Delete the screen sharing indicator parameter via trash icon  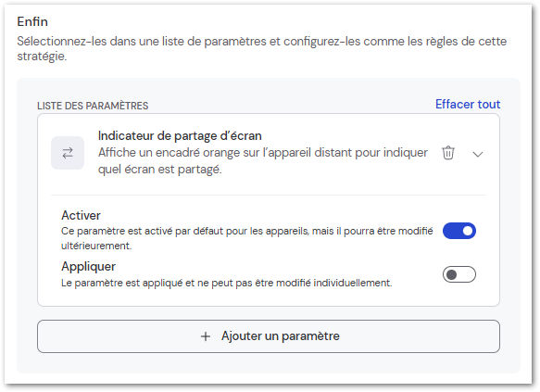click(448, 153)
